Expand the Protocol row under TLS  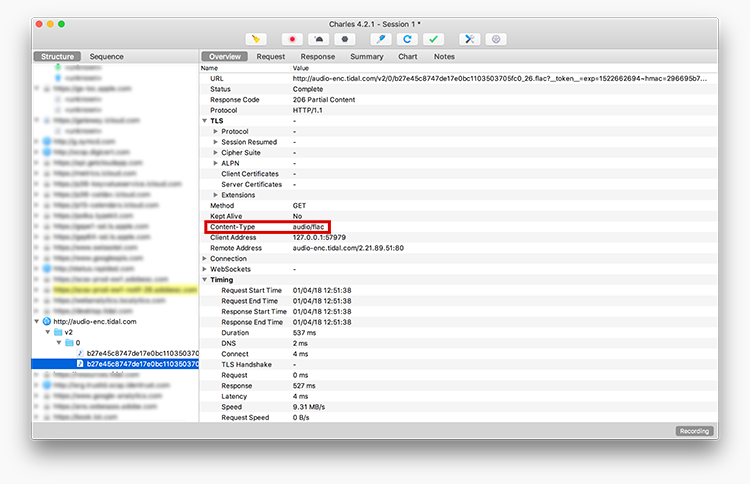[215, 132]
